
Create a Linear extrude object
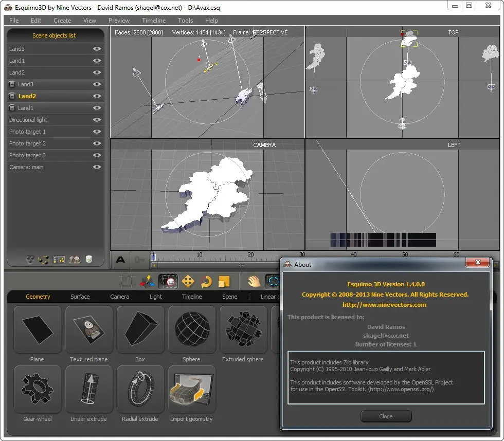coord(88,389)
